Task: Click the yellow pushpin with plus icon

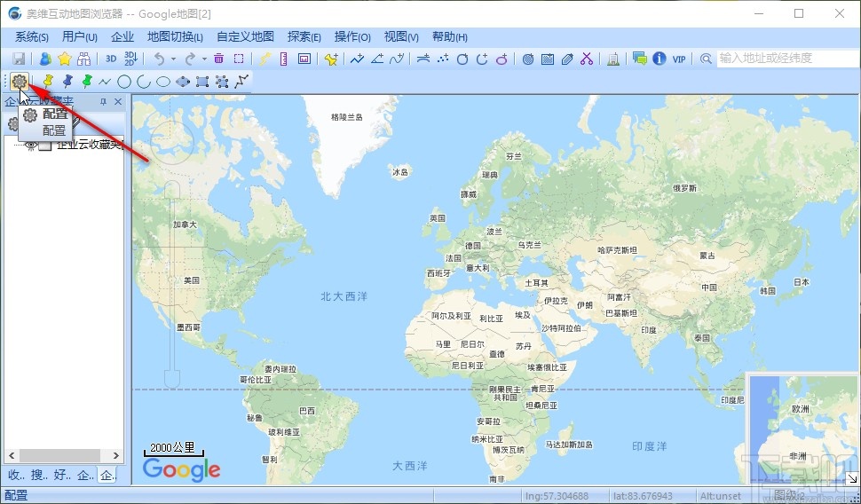Action: tap(330, 59)
